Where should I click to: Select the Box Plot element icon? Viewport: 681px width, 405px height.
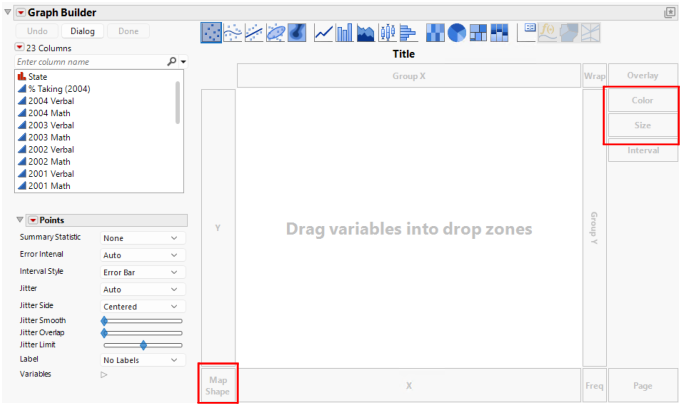(387, 33)
